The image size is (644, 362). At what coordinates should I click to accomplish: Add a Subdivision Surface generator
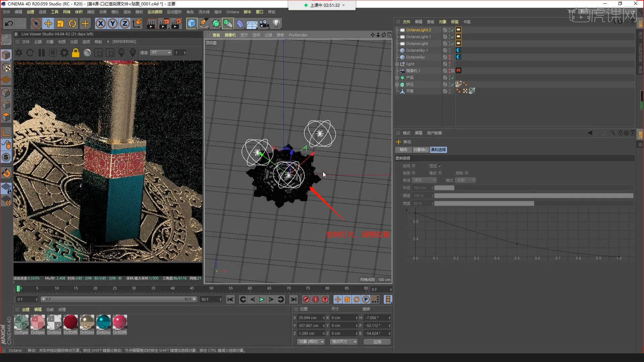click(216, 23)
